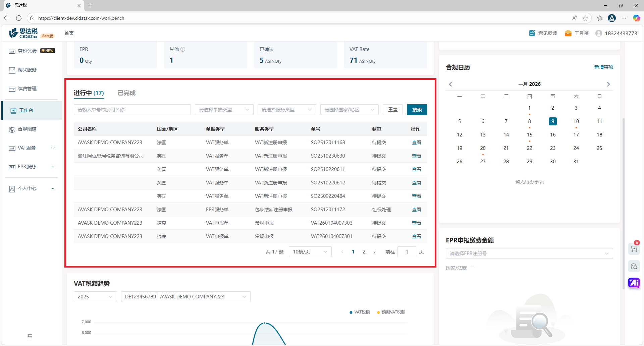Open the 请选择国家/地区 dropdown
Image resolution: width=644 pixels, height=346 pixels.
349,110
